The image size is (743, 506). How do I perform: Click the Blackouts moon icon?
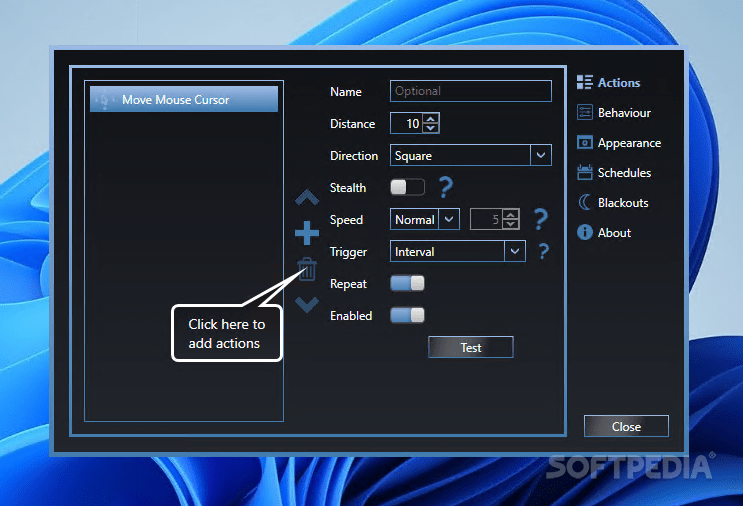coord(585,202)
